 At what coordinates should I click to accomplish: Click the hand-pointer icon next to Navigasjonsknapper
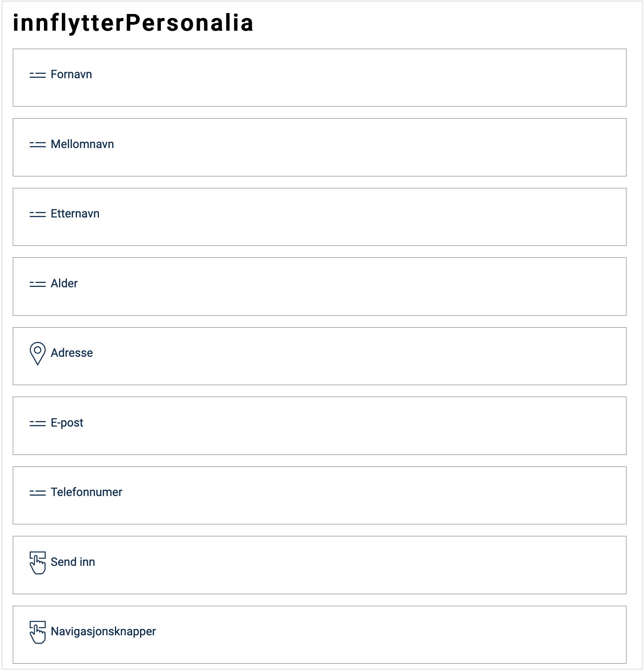pos(38,632)
